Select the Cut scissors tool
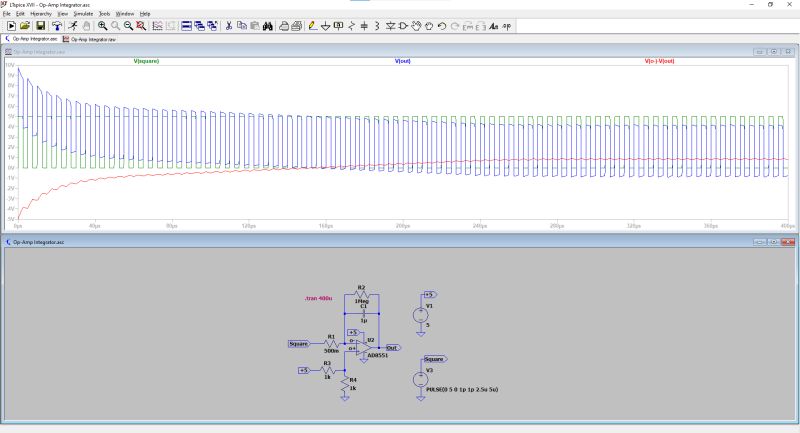The width and height of the screenshot is (800, 433). [x=229, y=26]
